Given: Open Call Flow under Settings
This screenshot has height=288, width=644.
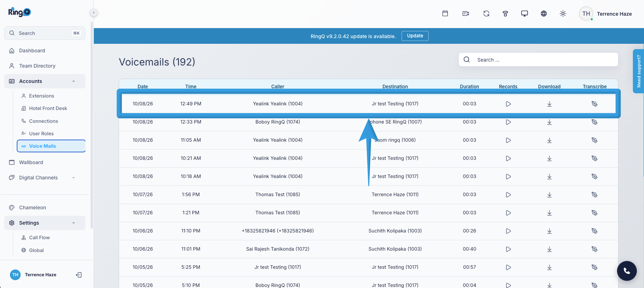Looking at the screenshot, I should tap(51, 237).
